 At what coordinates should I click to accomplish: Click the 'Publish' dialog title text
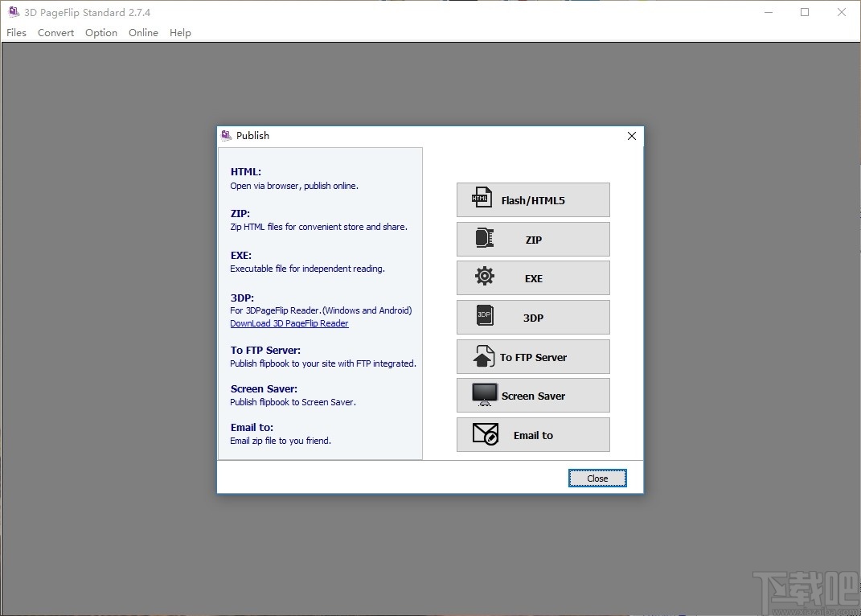[x=252, y=135]
